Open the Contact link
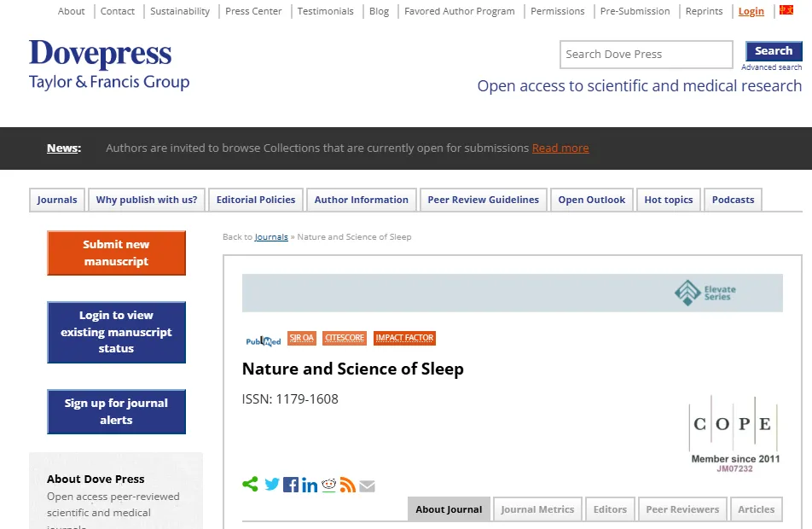This screenshot has width=812, height=529. (x=118, y=11)
